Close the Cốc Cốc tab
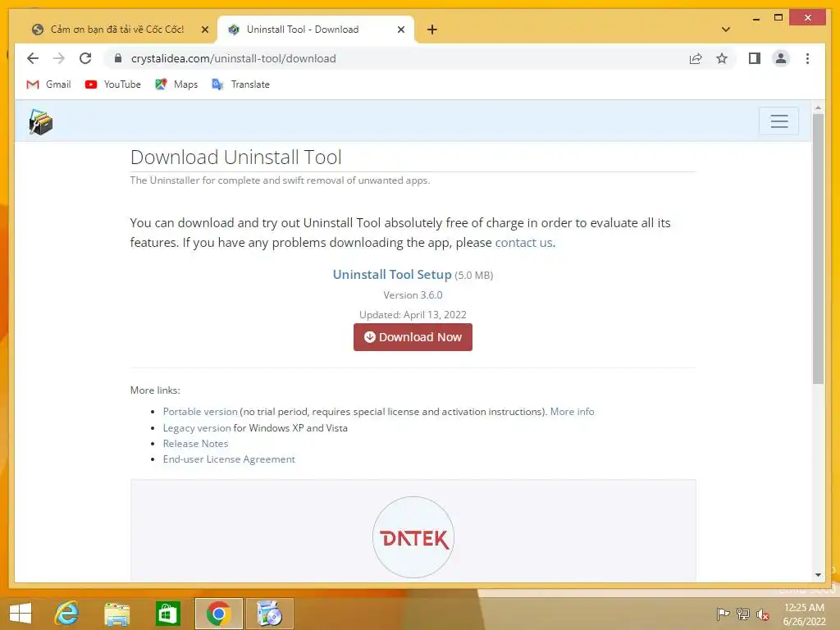 coord(204,30)
